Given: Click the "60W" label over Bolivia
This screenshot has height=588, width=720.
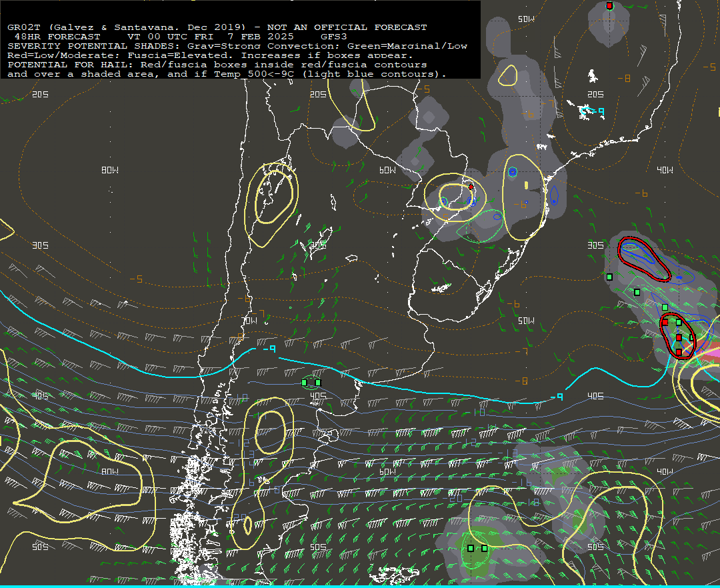Looking at the screenshot, I should [387, 170].
